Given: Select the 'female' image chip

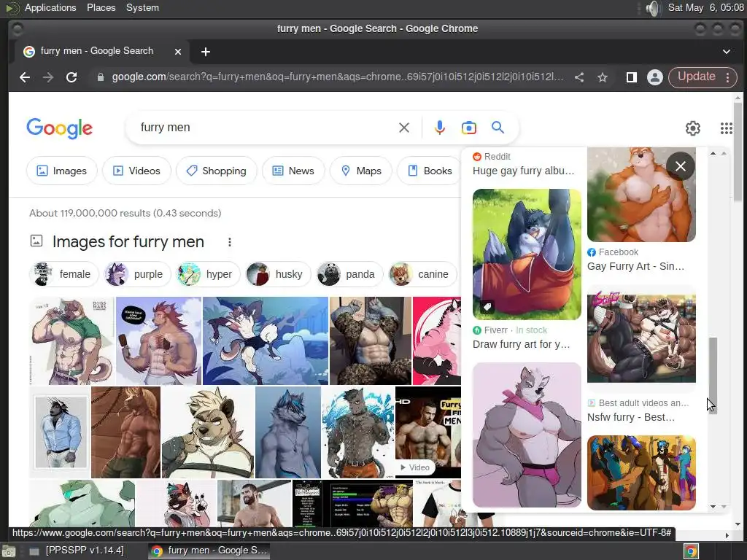Looking at the screenshot, I should [x=64, y=274].
